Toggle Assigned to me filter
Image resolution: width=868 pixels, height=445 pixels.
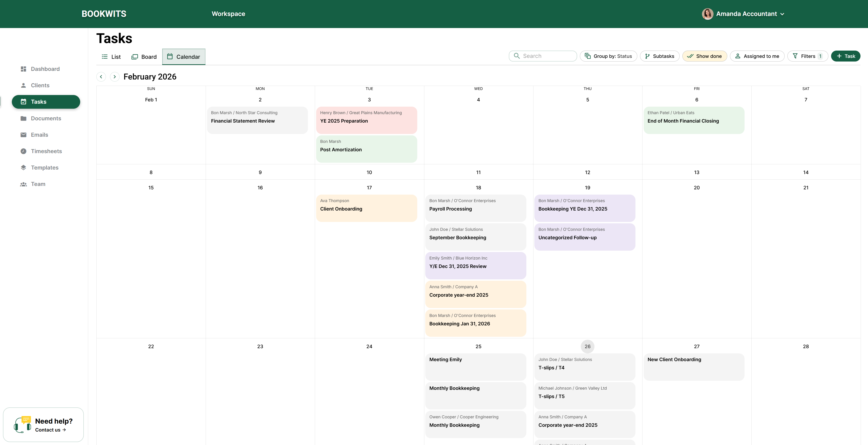757,56
